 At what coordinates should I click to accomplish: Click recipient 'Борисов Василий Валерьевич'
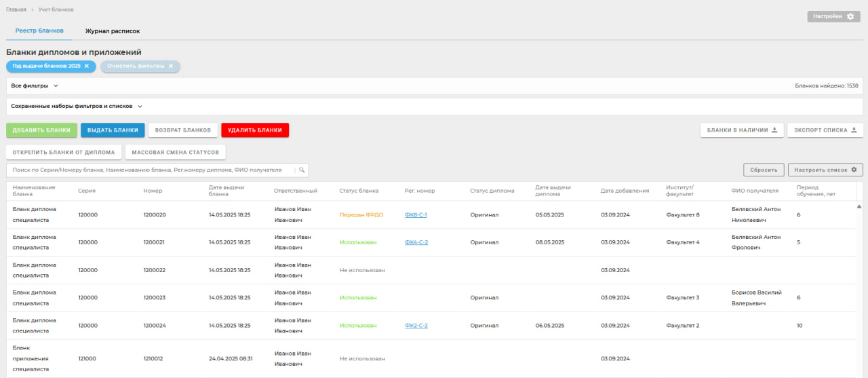coord(757,298)
